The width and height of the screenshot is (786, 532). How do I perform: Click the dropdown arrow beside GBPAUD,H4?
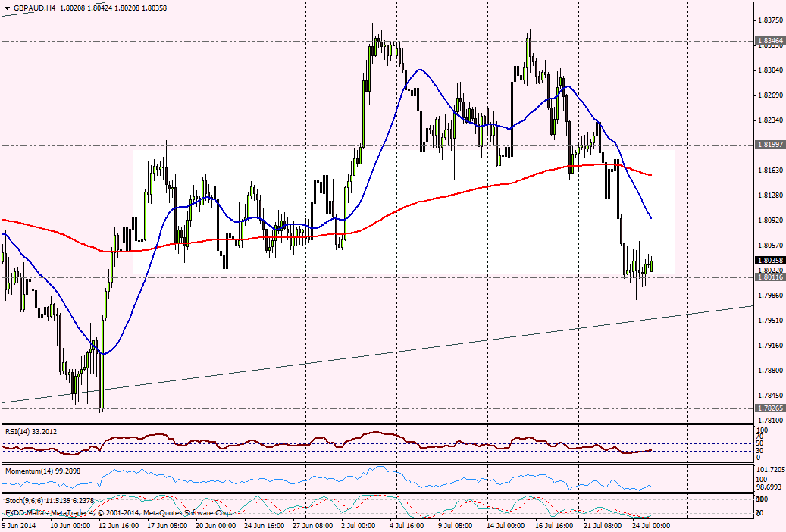(7, 8)
